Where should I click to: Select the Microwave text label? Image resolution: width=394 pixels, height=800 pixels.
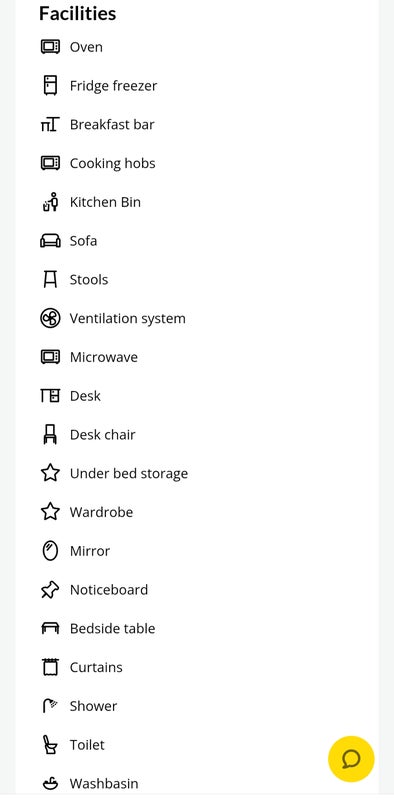click(104, 357)
